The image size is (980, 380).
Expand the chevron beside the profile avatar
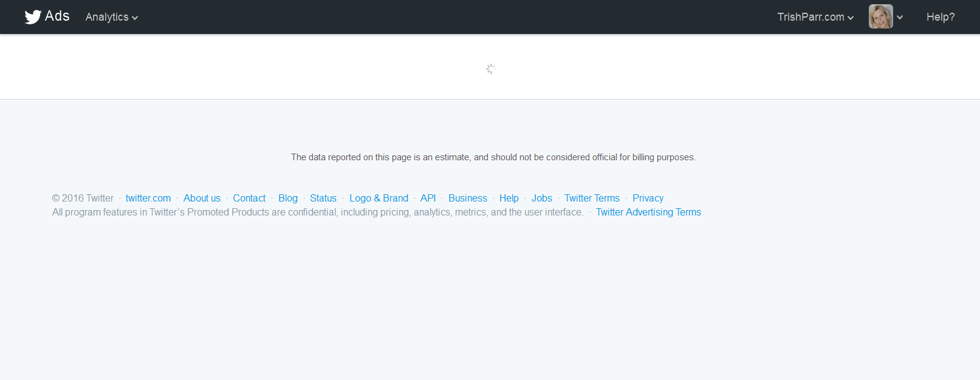900,18
